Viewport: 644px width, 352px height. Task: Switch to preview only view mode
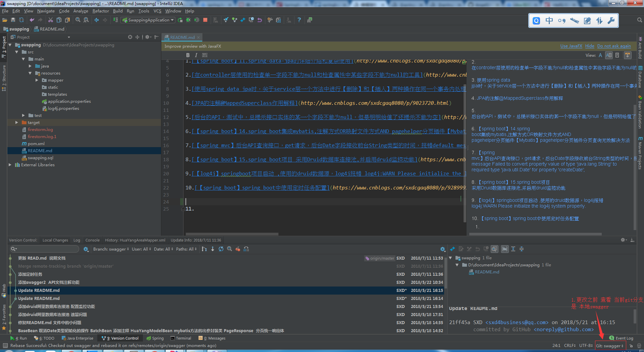(x=617, y=55)
